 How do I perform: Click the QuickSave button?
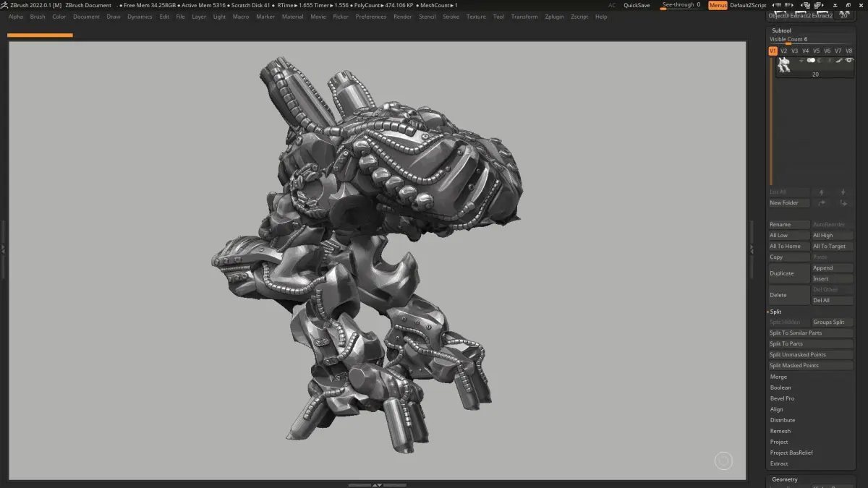(637, 5)
